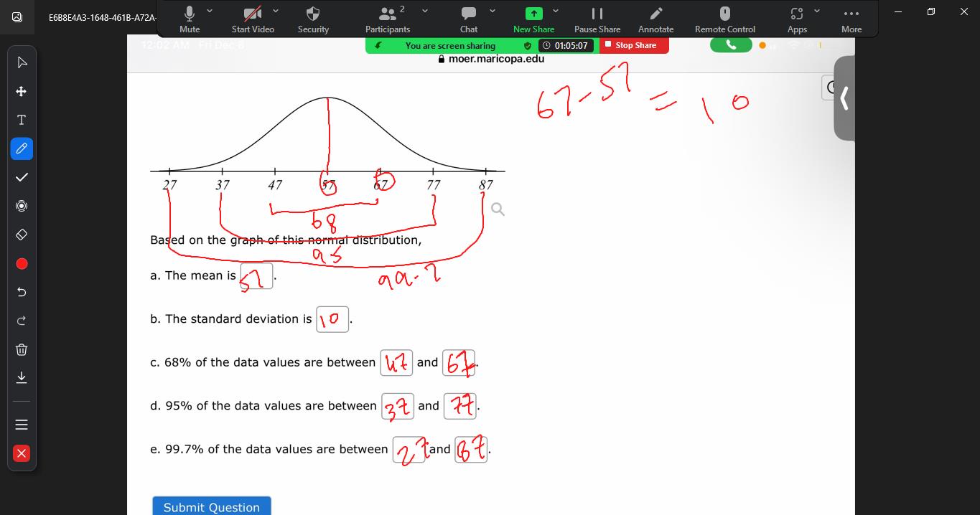Select the mouse pointer annotation tool
The height and width of the screenshot is (515, 980).
[x=22, y=62]
